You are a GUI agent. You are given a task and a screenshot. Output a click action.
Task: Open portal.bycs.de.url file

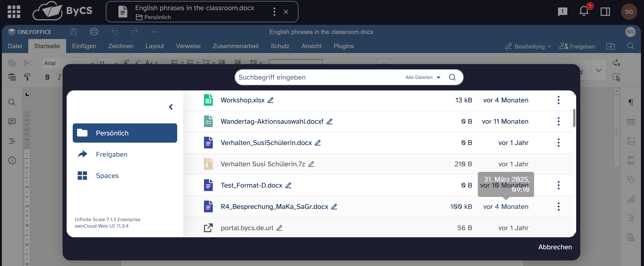click(x=247, y=228)
